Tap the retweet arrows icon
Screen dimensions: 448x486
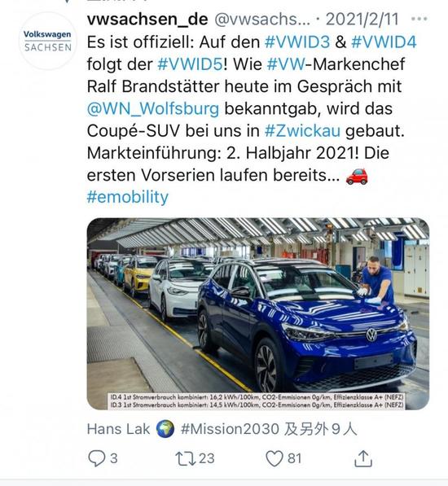pyautogui.click(x=185, y=458)
